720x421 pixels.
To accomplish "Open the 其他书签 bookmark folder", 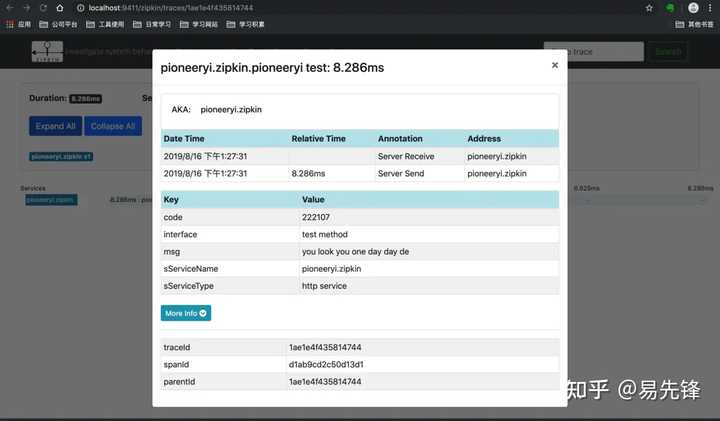I will pyautogui.click(x=694, y=24).
